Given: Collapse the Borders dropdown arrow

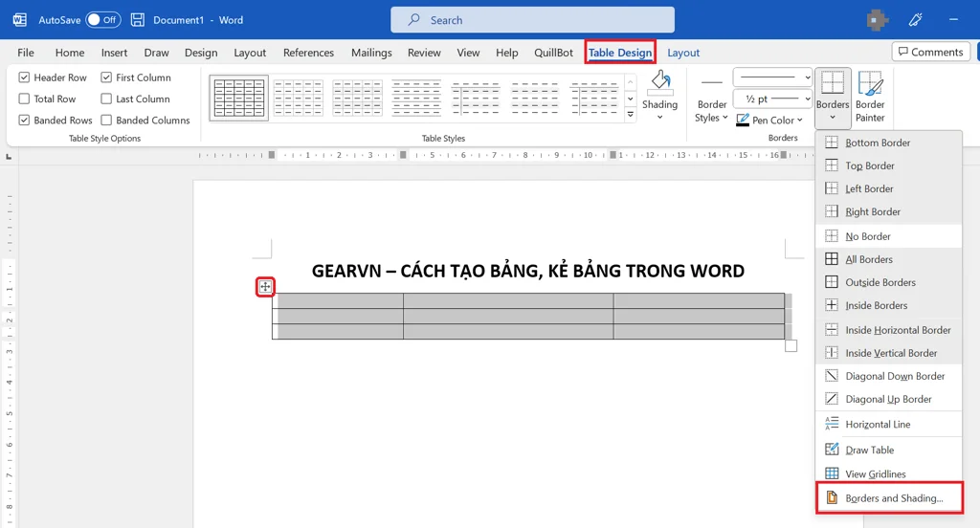Looking at the screenshot, I should click(833, 118).
